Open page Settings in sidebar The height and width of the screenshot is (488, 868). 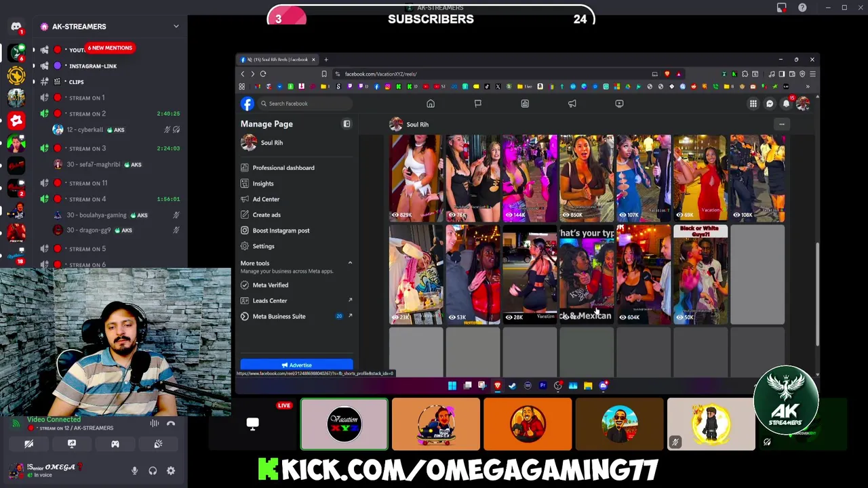click(x=296, y=246)
